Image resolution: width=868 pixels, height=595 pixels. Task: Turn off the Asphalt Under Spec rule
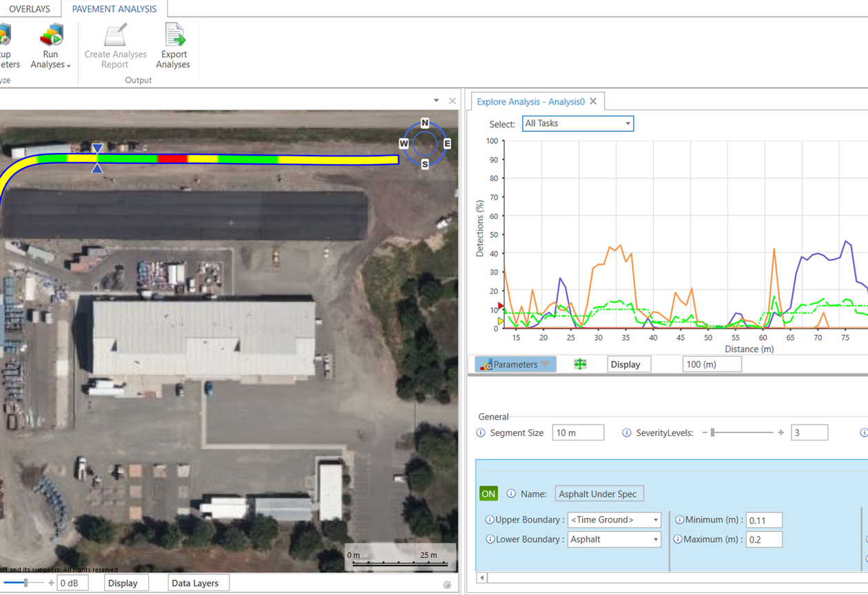[488, 493]
